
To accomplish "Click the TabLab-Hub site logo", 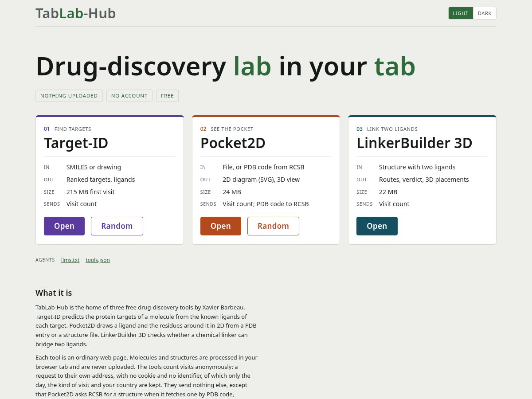I will click(76, 13).
